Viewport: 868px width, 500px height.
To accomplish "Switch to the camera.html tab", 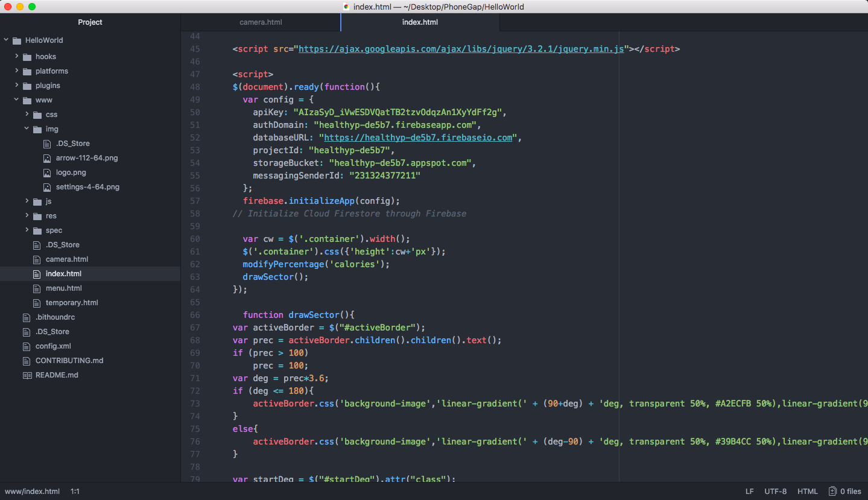I will click(x=261, y=22).
